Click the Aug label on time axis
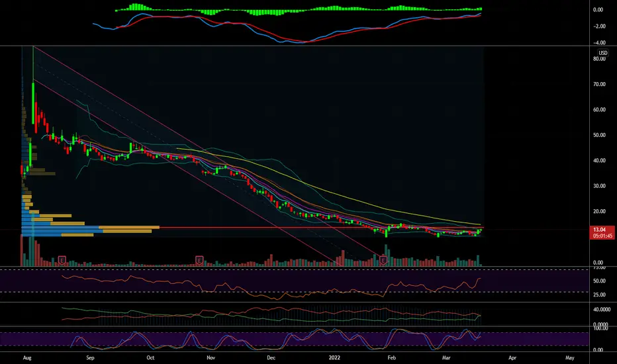The height and width of the screenshot is (364, 617). (x=26, y=357)
